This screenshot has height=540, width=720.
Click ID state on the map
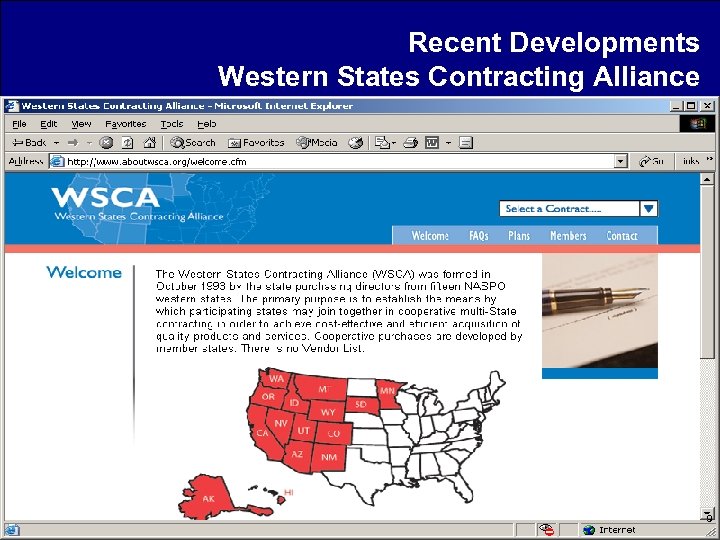(x=294, y=403)
